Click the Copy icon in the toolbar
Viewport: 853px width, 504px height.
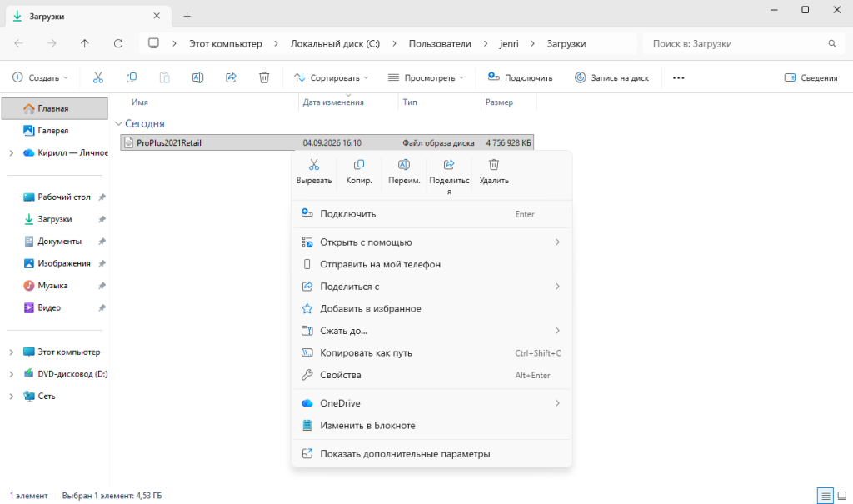point(131,77)
